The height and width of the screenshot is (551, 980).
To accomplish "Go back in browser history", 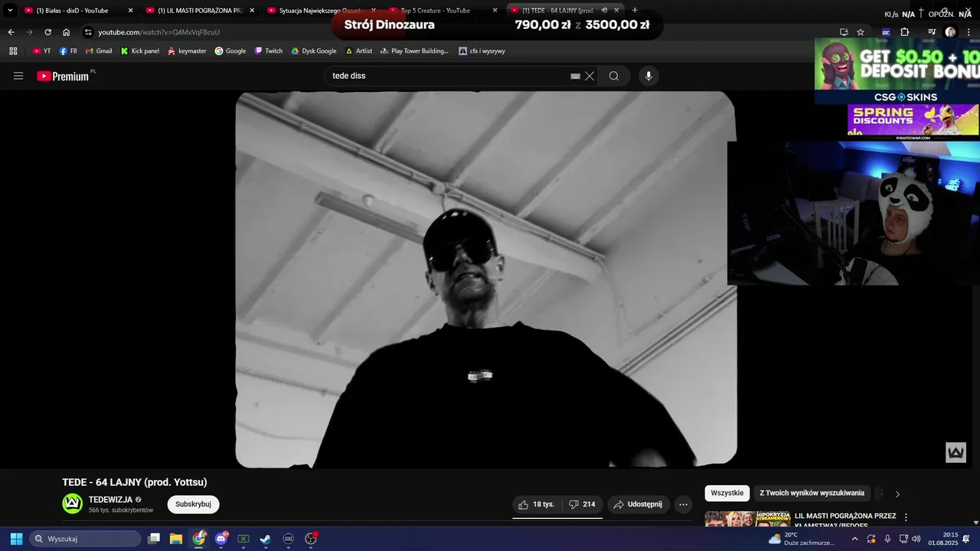I will pos(11,32).
